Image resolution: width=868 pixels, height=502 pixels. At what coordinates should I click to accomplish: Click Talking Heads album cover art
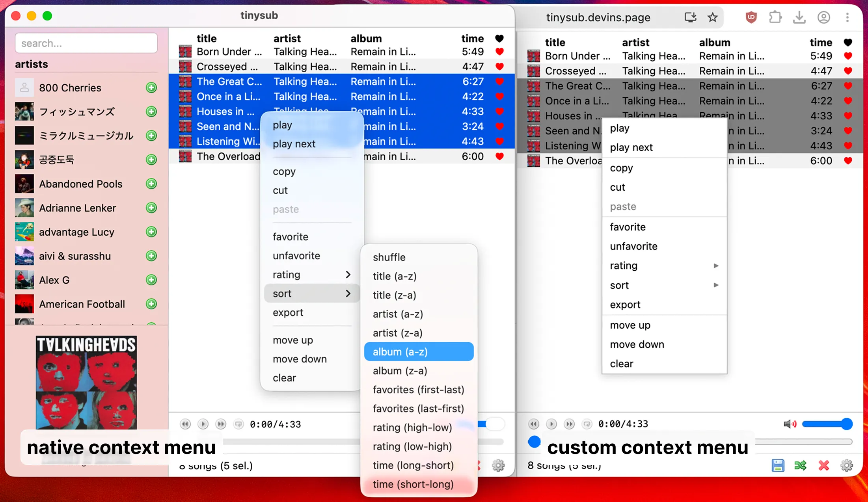(86, 382)
